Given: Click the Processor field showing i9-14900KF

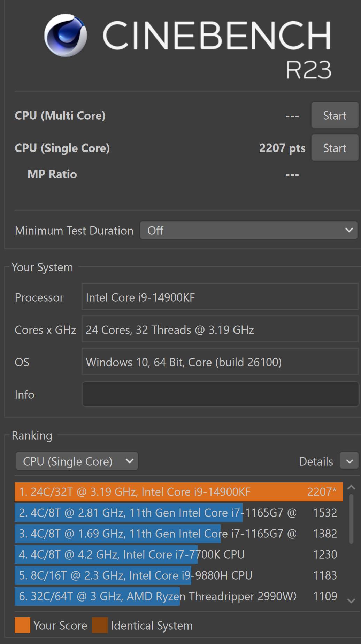Looking at the screenshot, I should pos(220,297).
